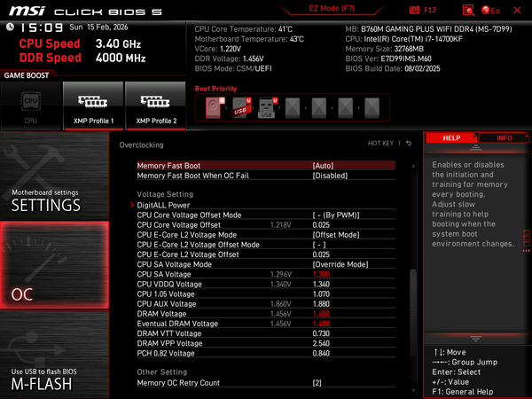The height and width of the screenshot is (399, 532).
Task: Select the first hard drive boot device icon
Action: [215, 107]
